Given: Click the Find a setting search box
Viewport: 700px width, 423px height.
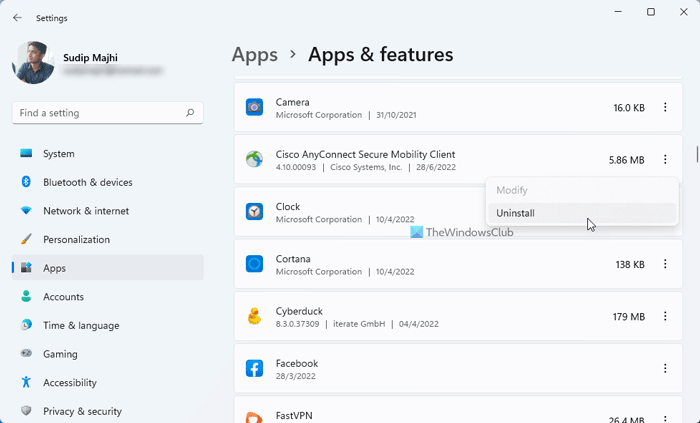Looking at the screenshot, I should click(108, 113).
